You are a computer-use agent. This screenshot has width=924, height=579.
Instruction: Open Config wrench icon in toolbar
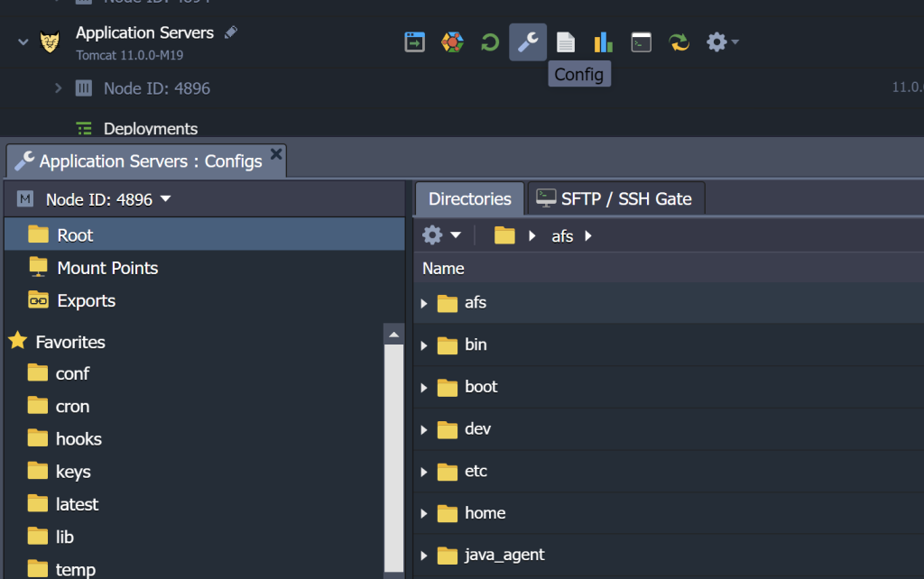point(528,42)
